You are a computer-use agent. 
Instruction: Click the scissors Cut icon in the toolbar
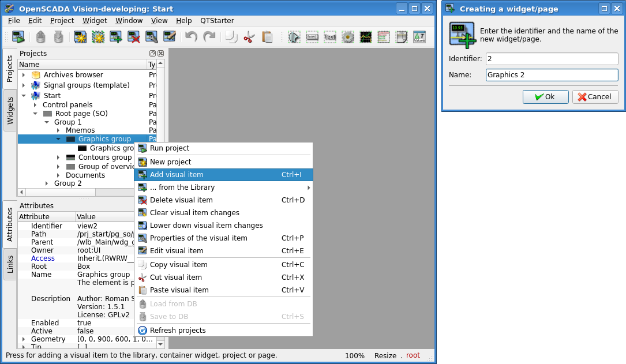(x=249, y=37)
